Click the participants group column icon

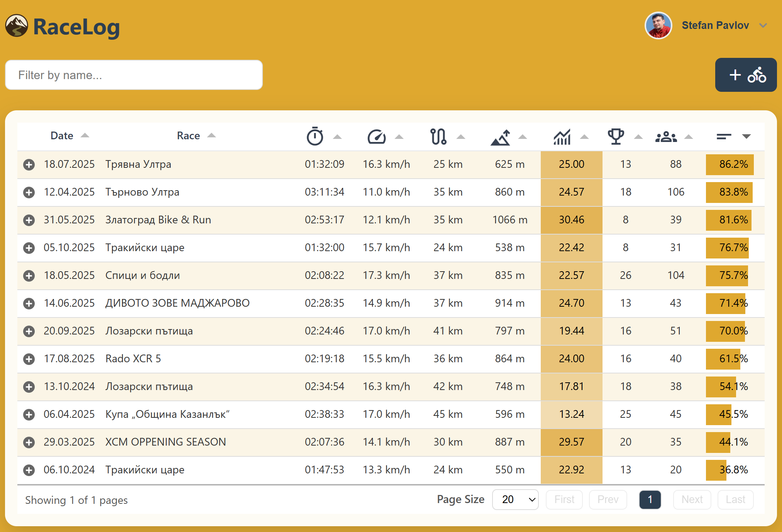click(666, 137)
